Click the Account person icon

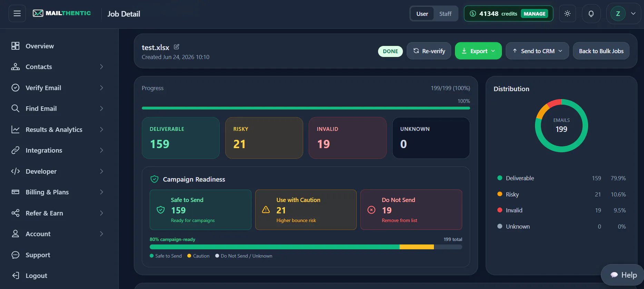[16, 234]
